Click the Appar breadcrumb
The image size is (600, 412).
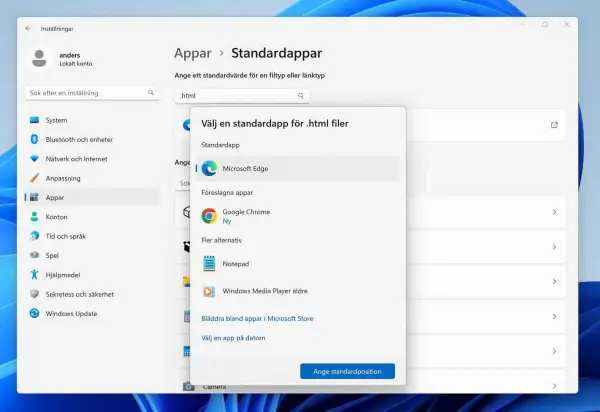click(x=192, y=53)
